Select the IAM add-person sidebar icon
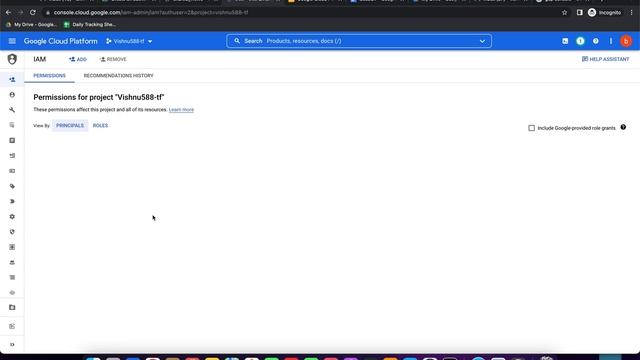 coord(12,80)
